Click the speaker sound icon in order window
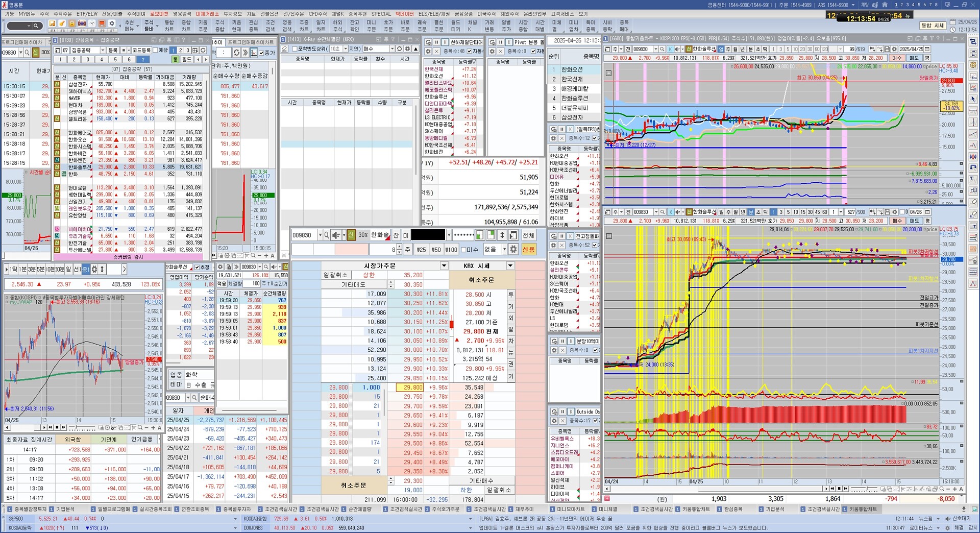 tap(336, 235)
